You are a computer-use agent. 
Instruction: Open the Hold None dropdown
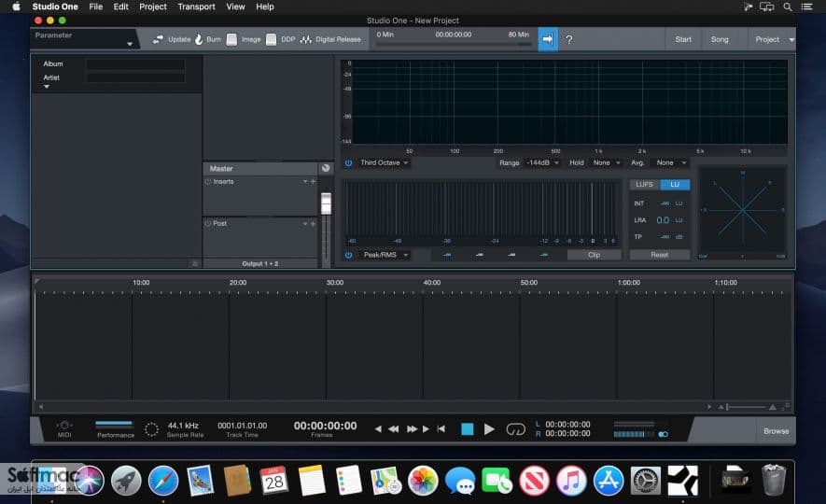pos(607,162)
